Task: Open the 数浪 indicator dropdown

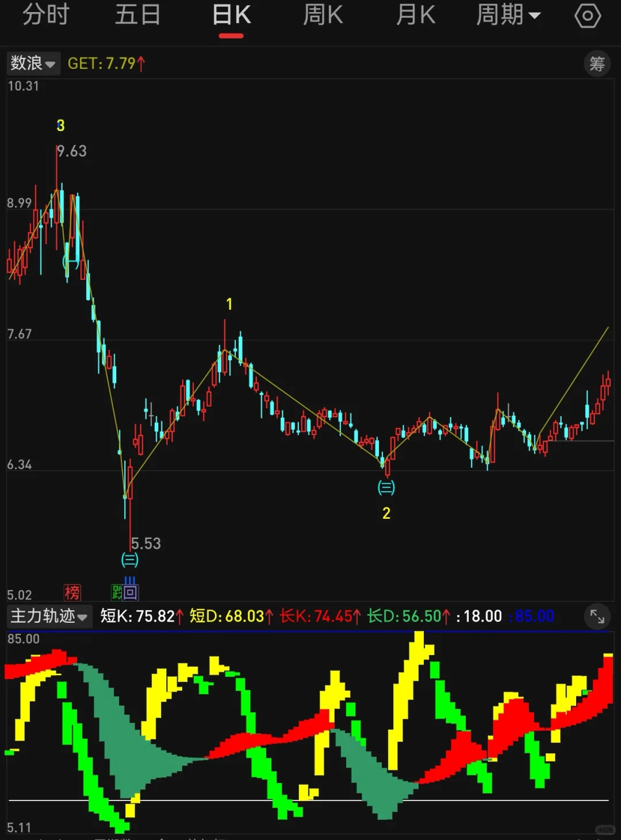Action: click(33, 63)
